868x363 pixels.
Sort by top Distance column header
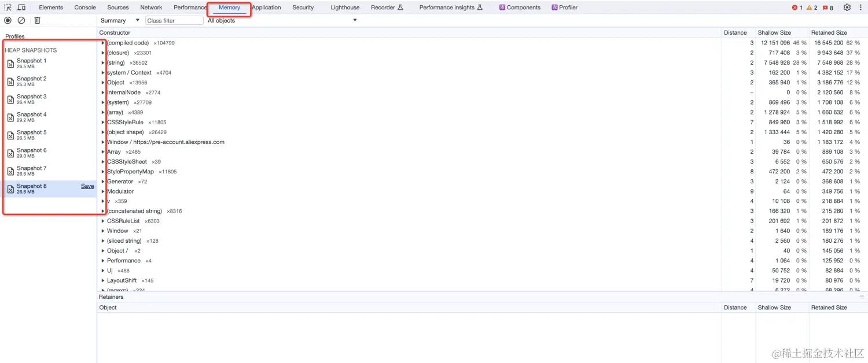pos(738,32)
